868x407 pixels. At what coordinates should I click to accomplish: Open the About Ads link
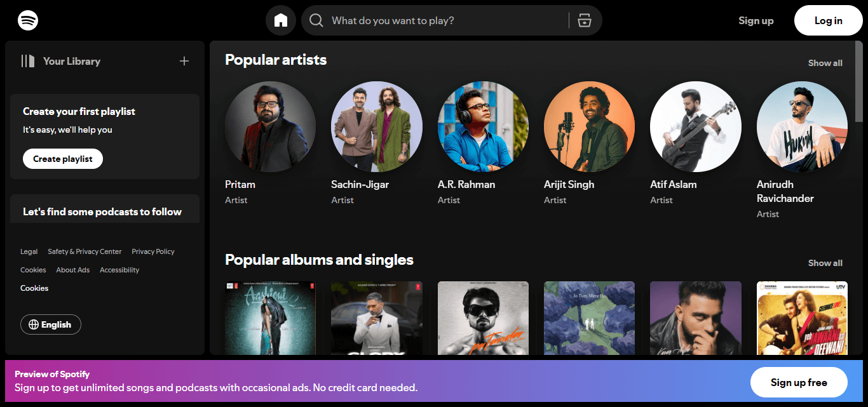[x=72, y=270]
